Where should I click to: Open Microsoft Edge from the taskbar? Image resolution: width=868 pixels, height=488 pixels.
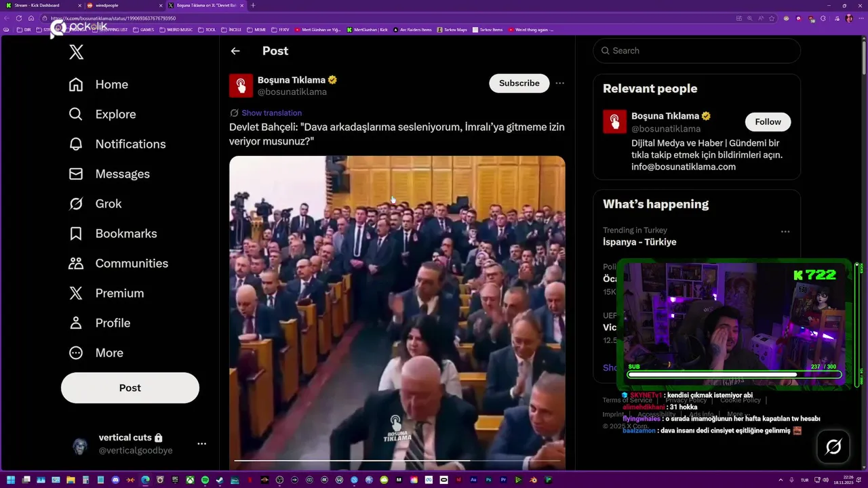click(145, 480)
